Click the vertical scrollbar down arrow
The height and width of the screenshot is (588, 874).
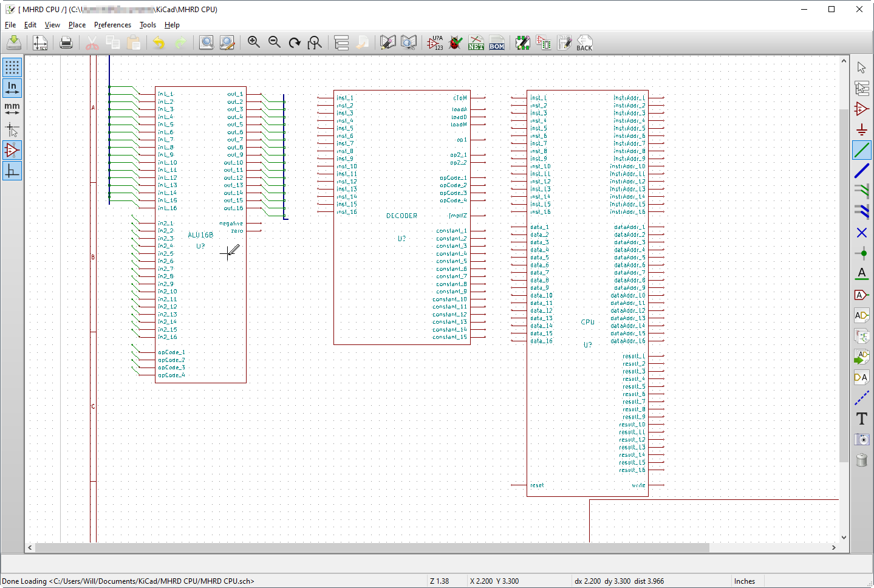844,537
